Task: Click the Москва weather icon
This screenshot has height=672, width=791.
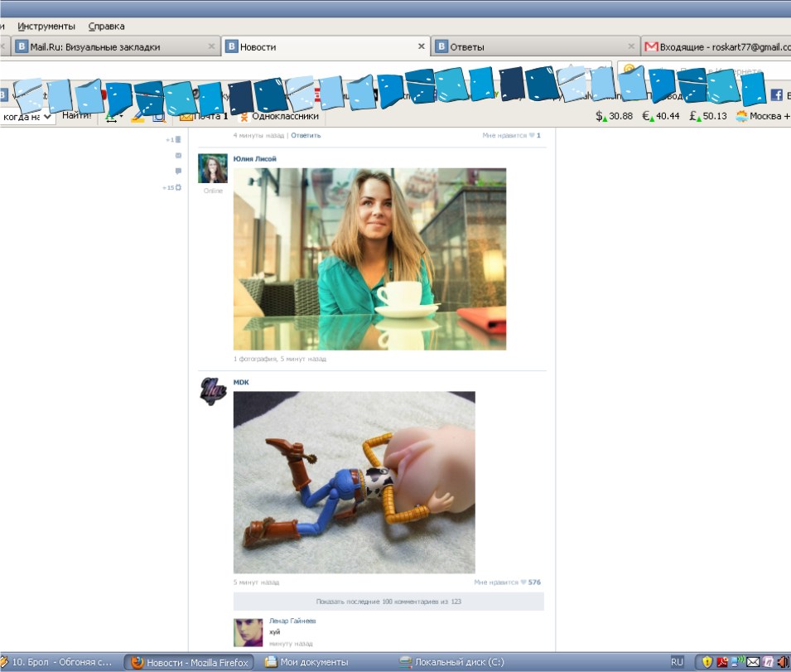Action: pyautogui.click(x=741, y=116)
